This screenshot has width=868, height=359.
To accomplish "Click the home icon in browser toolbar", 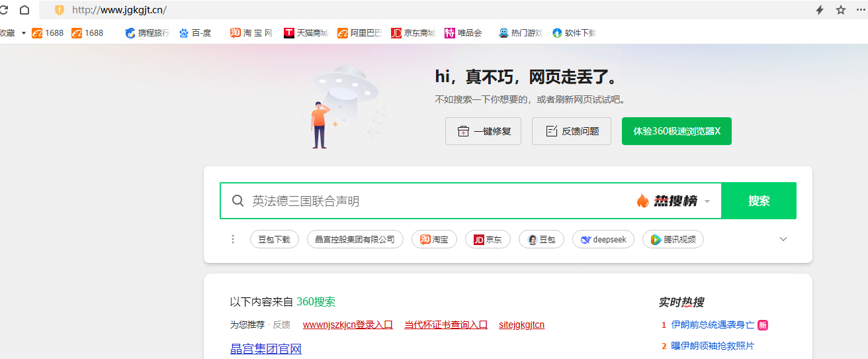I will (x=24, y=10).
